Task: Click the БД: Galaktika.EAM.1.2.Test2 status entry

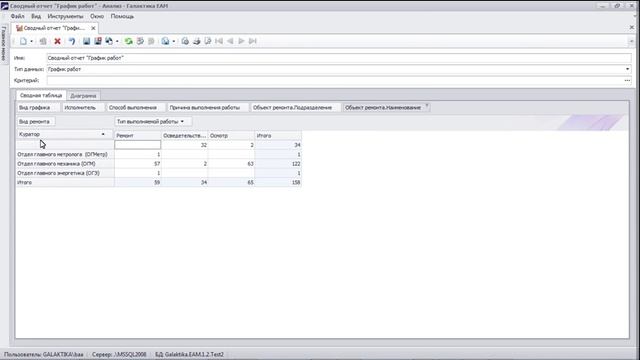Action: [x=189, y=354]
